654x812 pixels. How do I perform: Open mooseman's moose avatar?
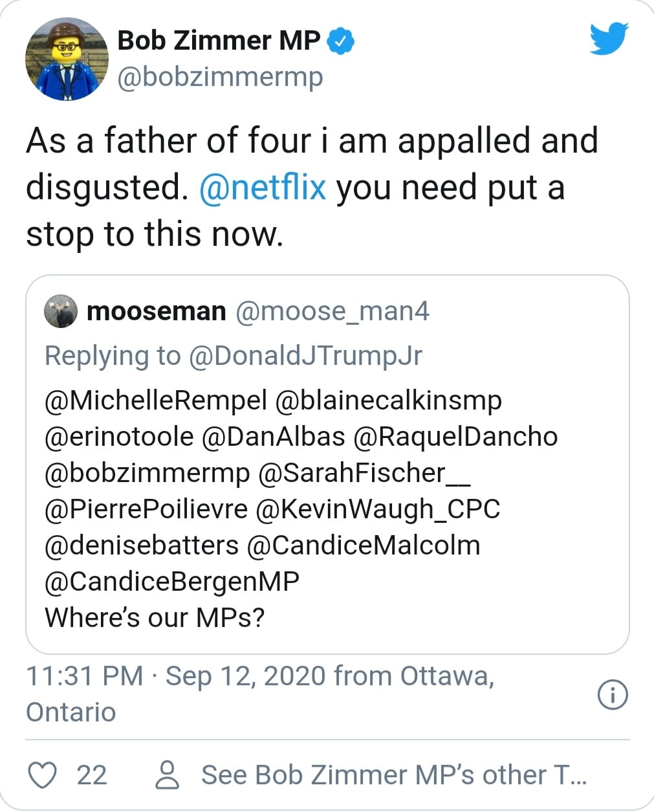point(61,311)
